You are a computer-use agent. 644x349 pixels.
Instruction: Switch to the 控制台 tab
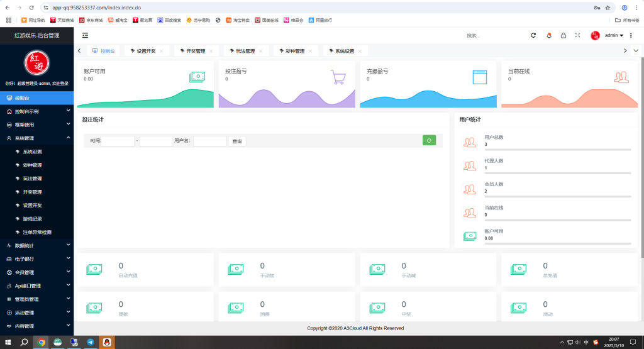[x=104, y=51]
